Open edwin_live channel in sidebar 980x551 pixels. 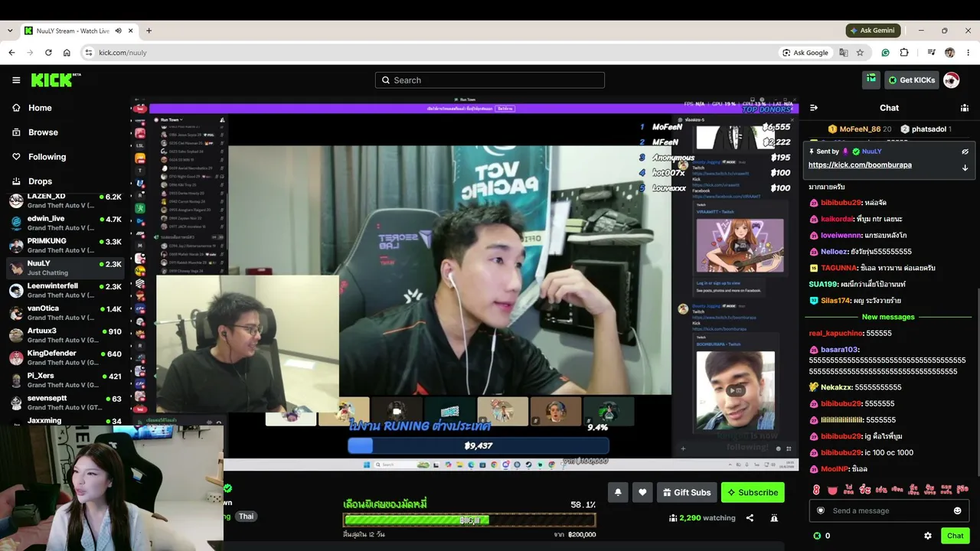click(x=65, y=223)
